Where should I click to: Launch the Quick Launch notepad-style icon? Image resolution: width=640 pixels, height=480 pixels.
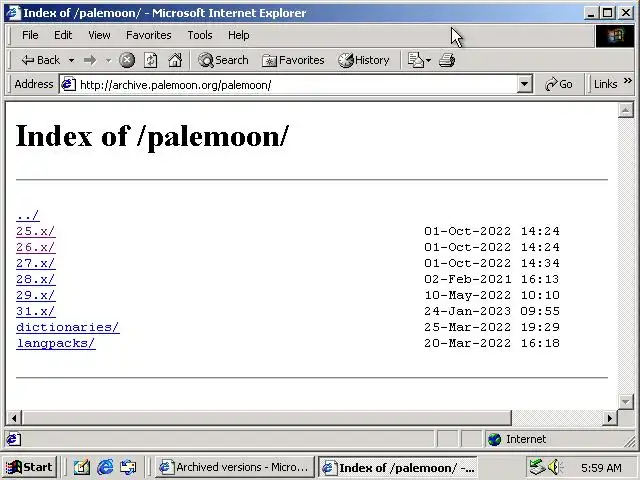click(82, 467)
